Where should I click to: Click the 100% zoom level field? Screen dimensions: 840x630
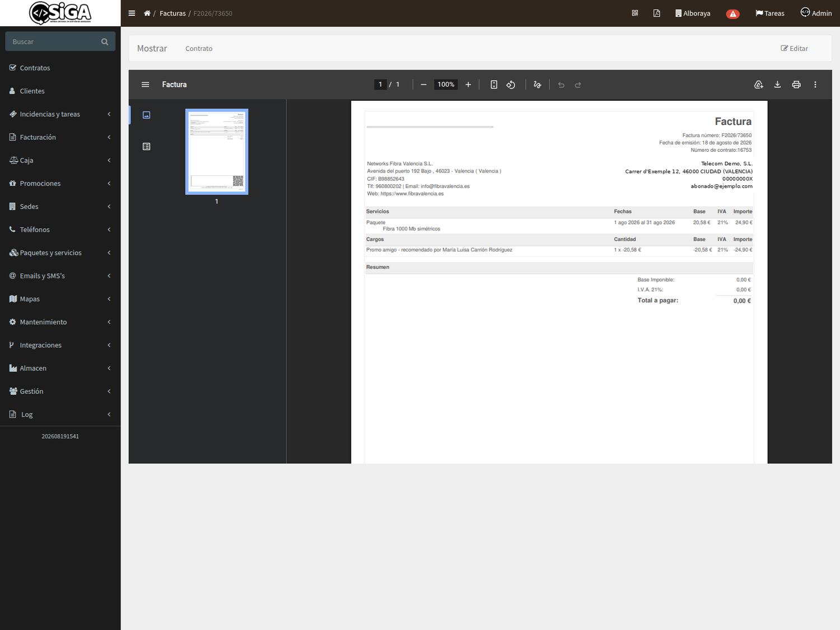click(x=446, y=85)
